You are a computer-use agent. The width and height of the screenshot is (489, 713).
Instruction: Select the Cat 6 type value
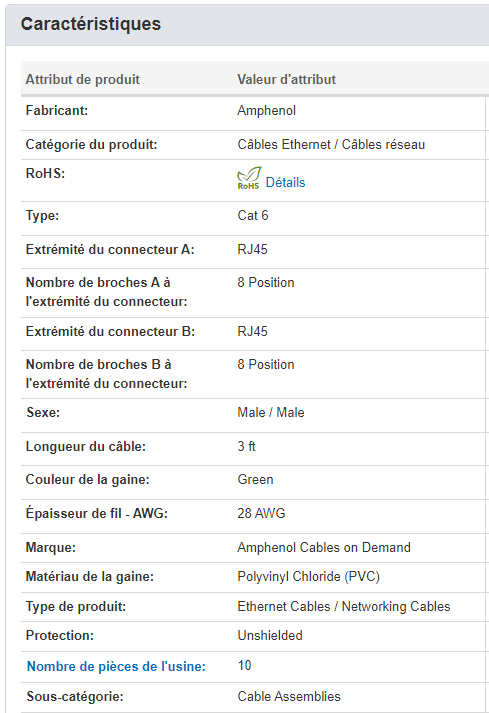click(x=253, y=215)
